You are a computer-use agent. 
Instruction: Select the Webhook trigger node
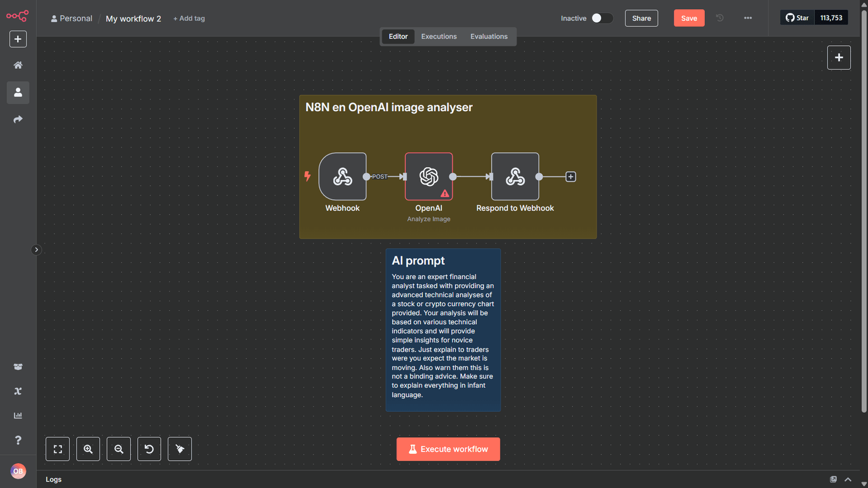pos(343,177)
